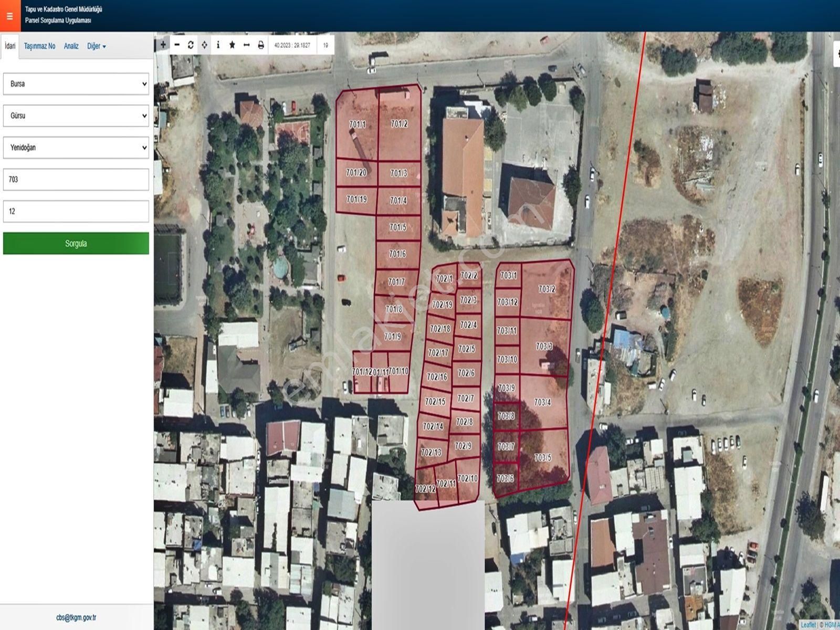Viewport: 840px width, 630px height.
Task: Select parcel 701/9 on the map
Action: [392, 337]
